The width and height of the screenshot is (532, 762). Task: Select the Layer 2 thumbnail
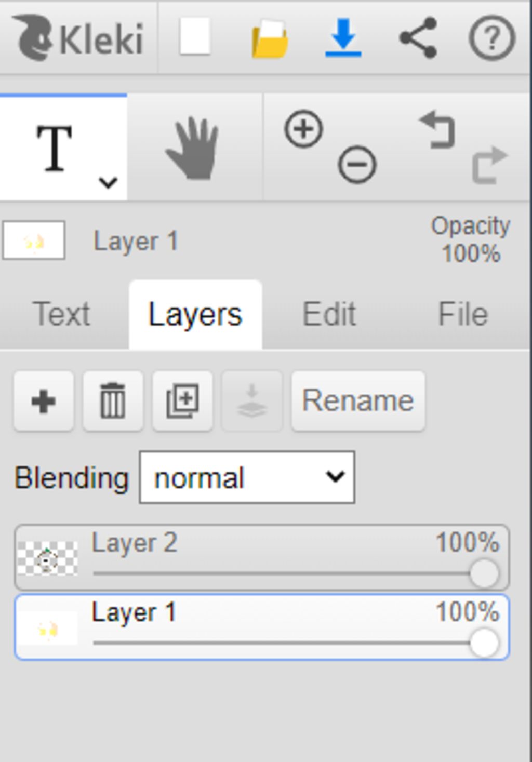coord(47,558)
